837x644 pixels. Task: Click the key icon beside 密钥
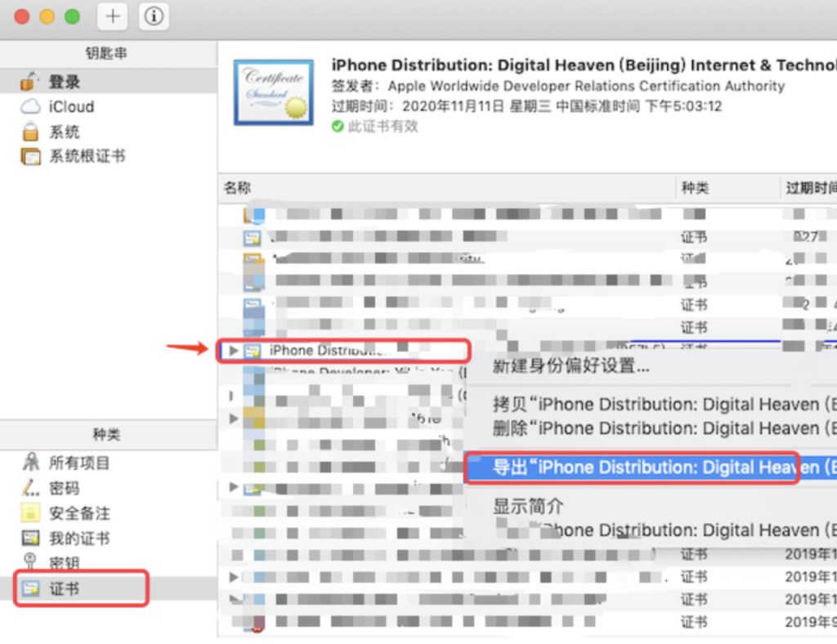30,561
